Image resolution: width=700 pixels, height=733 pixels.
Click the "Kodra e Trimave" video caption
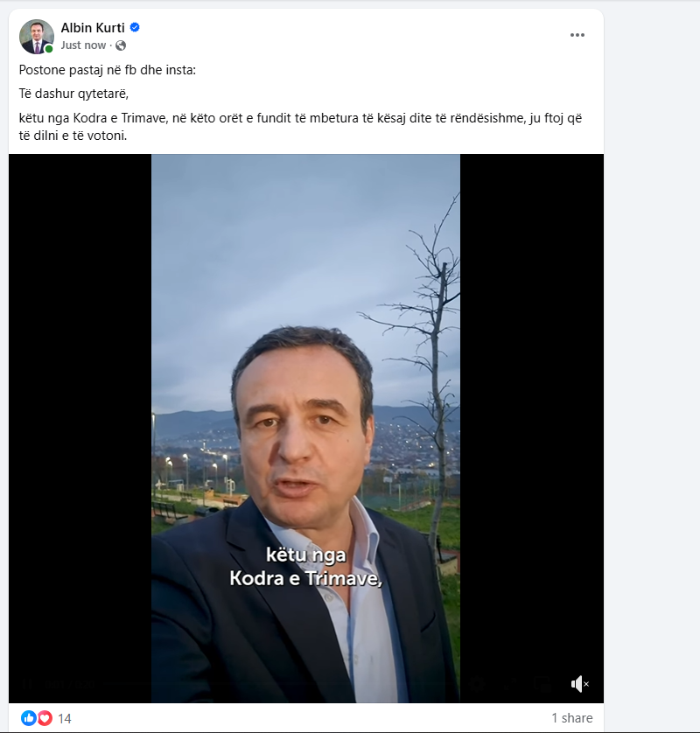(x=306, y=578)
